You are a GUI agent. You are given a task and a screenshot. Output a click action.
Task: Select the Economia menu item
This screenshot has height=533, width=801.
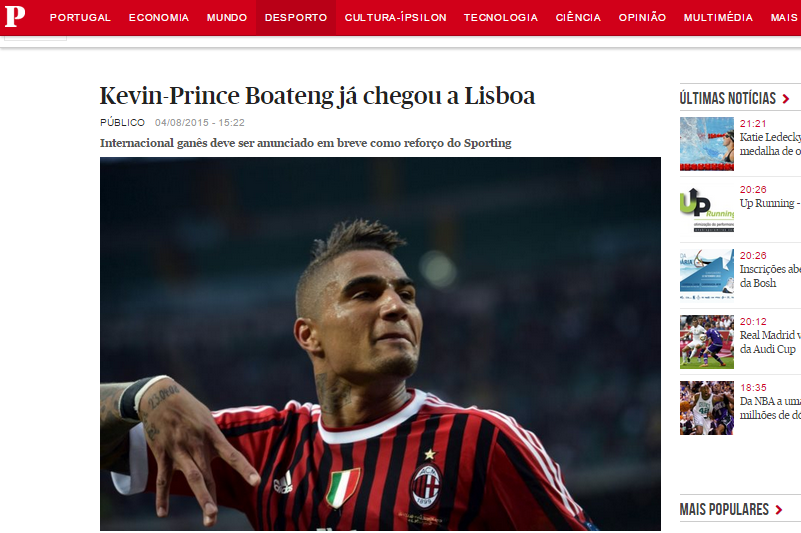coord(159,17)
